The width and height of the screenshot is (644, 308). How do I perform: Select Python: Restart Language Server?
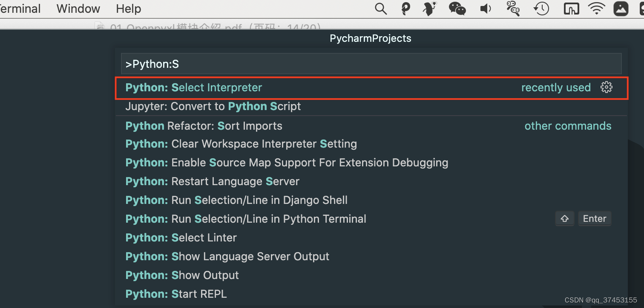212,181
